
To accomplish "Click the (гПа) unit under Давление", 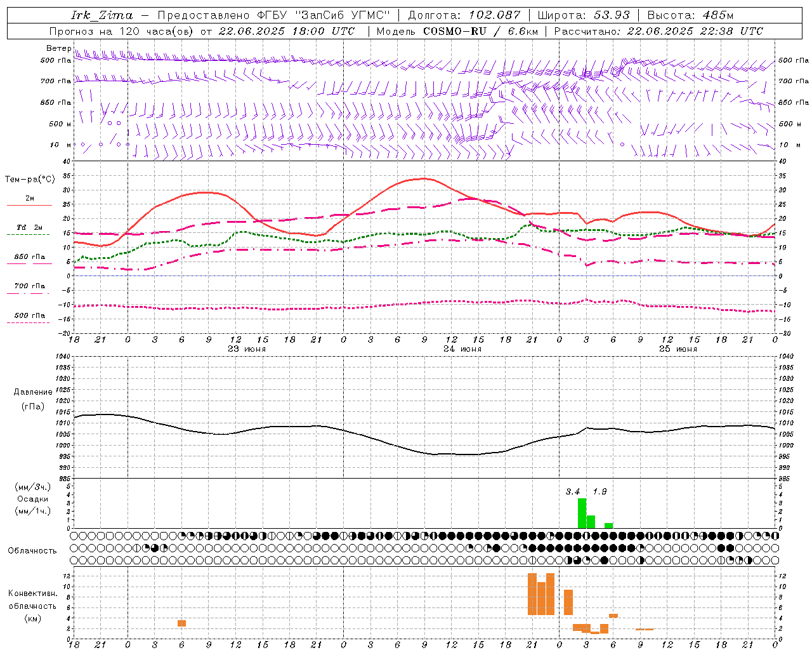I will pyautogui.click(x=33, y=406).
